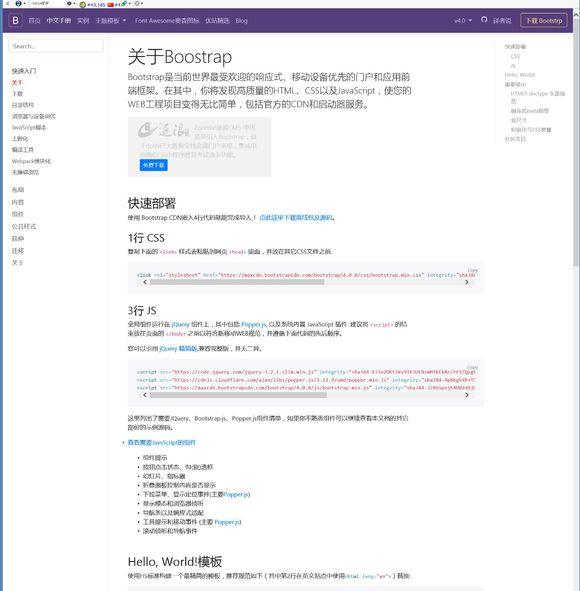Image resolution: width=580 pixels, height=591 pixels.
Task: Jump to responsive meta tag in right contents
Action: click(529, 111)
